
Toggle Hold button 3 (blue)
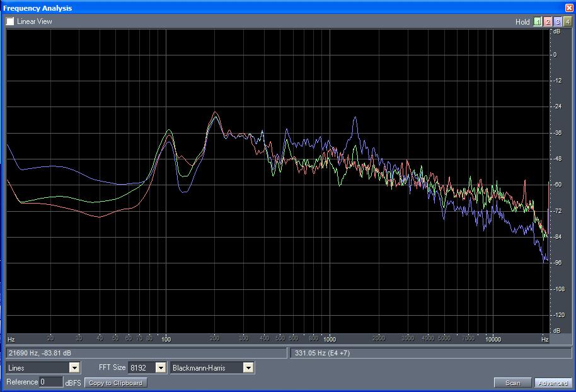pos(558,21)
